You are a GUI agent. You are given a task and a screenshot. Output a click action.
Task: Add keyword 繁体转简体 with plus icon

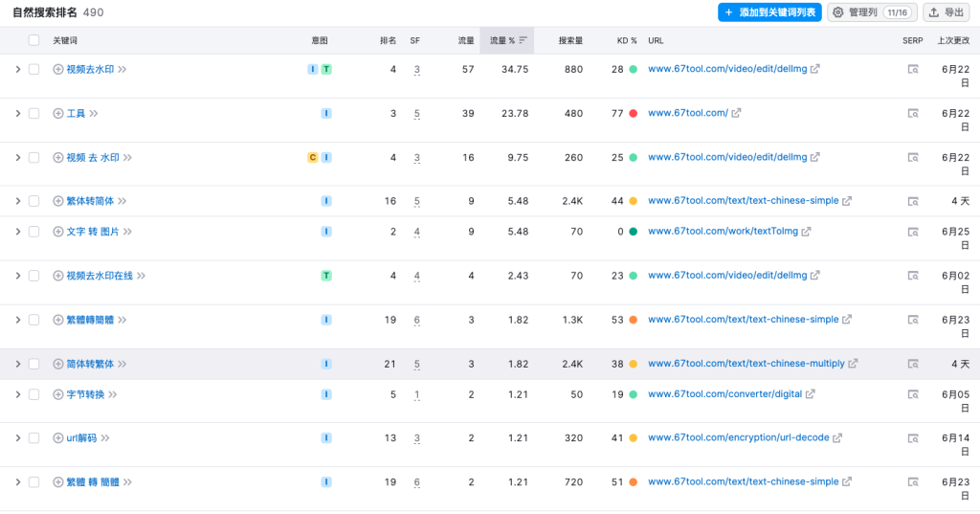coord(58,201)
